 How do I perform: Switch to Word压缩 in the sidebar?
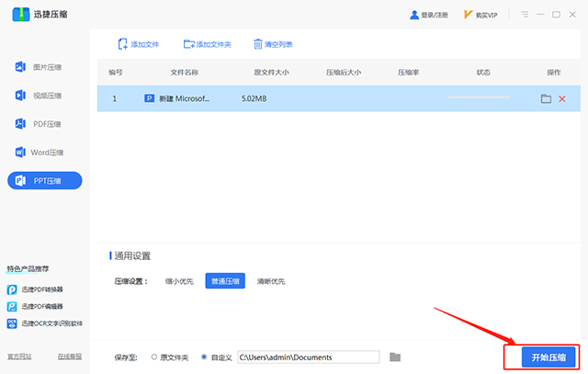point(39,153)
